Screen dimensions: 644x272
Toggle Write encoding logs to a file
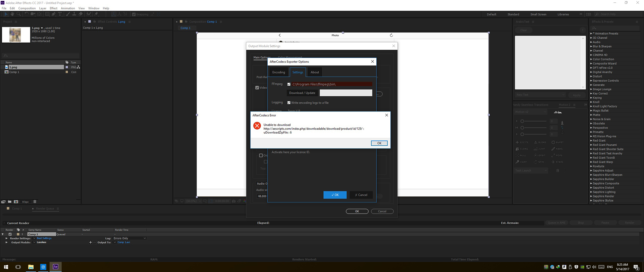[x=289, y=103]
